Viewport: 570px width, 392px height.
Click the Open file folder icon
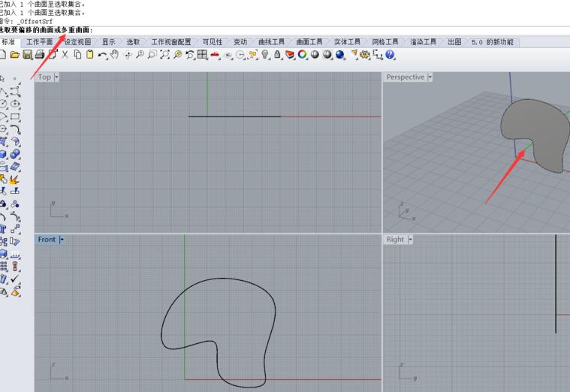click(14, 55)
